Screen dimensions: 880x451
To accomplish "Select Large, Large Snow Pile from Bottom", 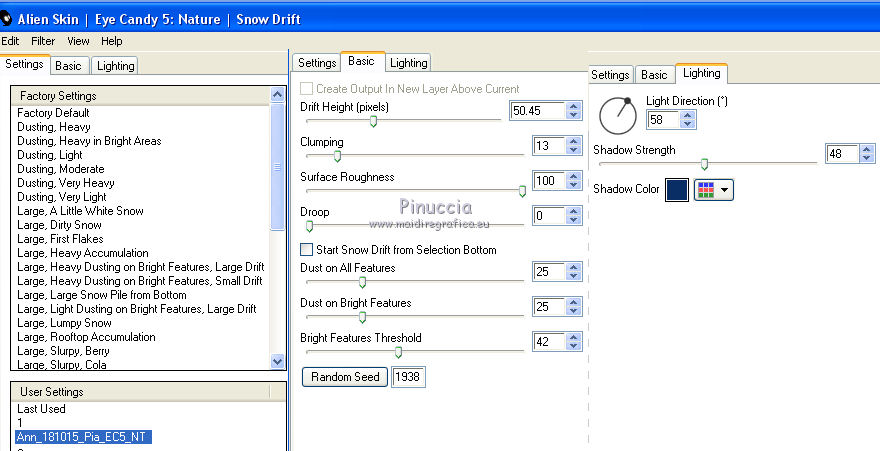I will click(x=102, y=295).
